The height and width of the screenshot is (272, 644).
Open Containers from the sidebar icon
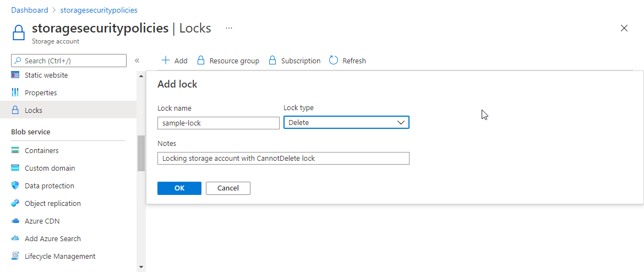(15, 150)
